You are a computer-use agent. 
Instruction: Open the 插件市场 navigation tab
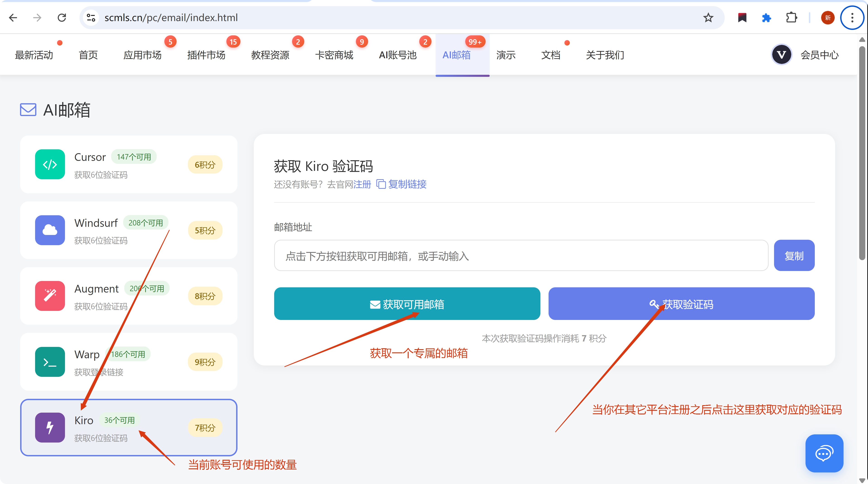206,55
